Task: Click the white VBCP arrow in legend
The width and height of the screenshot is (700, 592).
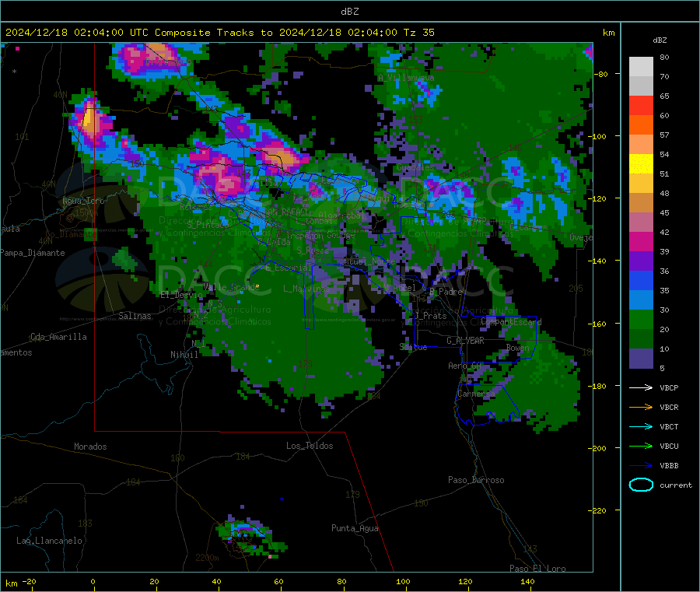Action: [x=641, y=387]
